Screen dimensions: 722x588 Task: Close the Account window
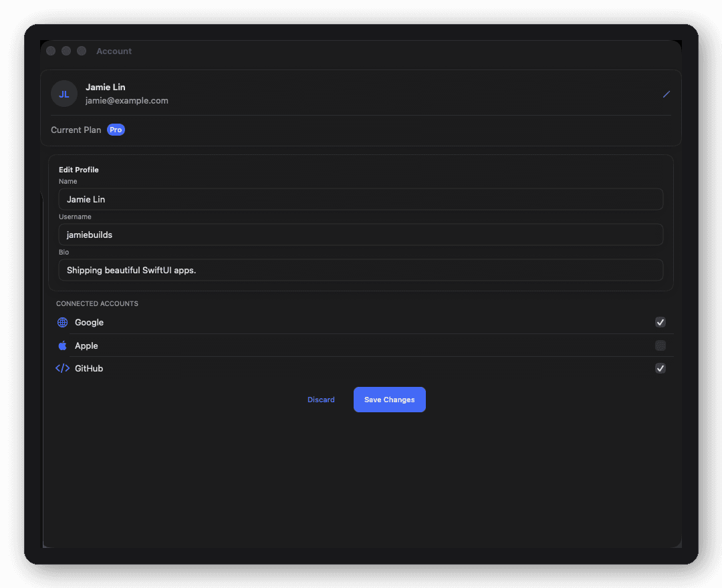click(x=51, y=51)
